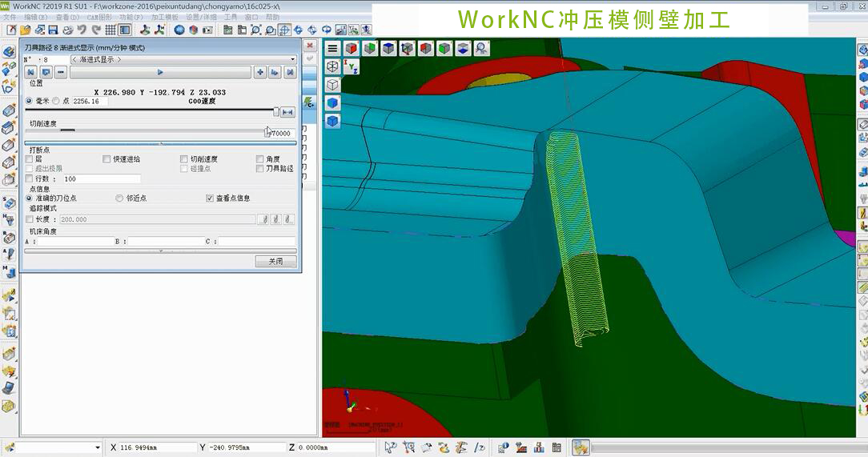Click the 关闭 button
Screen dimensions: 868x457
(x=275, y=261)
